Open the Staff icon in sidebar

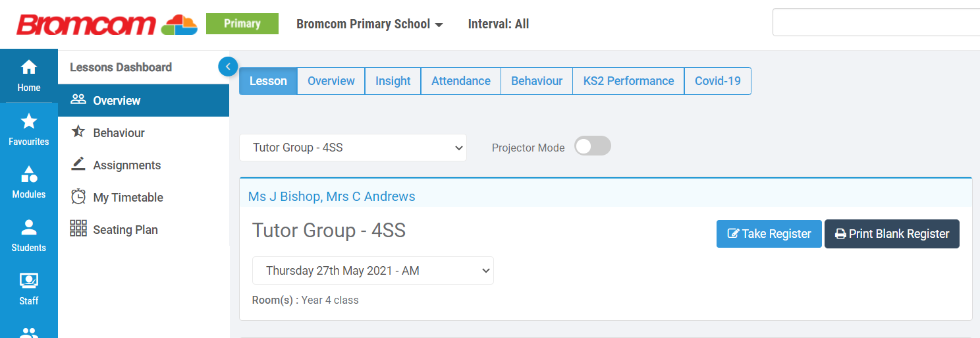coord(28,281)
